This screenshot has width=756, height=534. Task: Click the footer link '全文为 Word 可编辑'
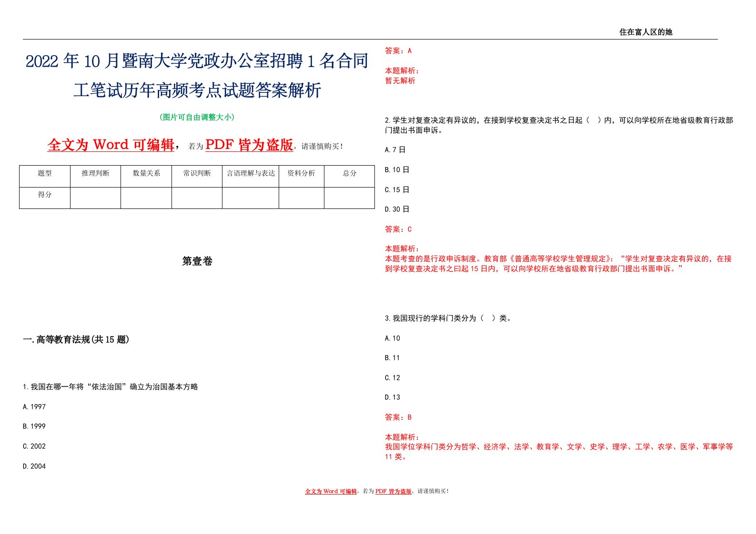tap(331, 491)
